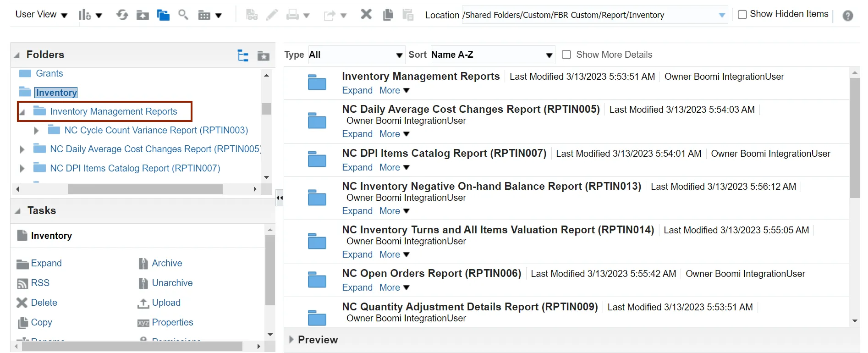The width and height of the screenshot is (868, 353).
Task: Check the Show More Details box
Action: 566,55
